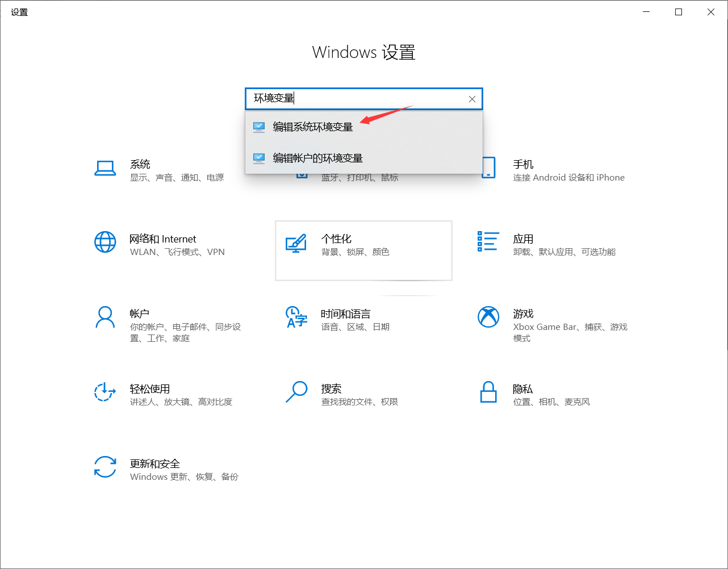This screenshot has width=728, height=569.
Task: Click the text 位置、相机、麦克风
Action: [551, 402]
